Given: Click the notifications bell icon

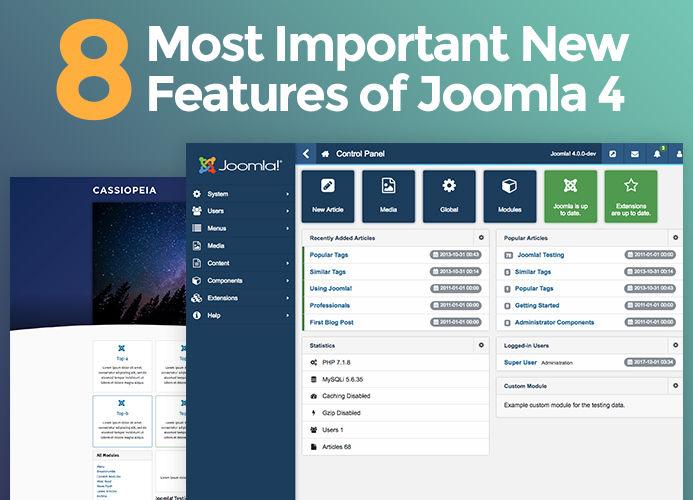Looking at the screenshot, I should 658,154.
